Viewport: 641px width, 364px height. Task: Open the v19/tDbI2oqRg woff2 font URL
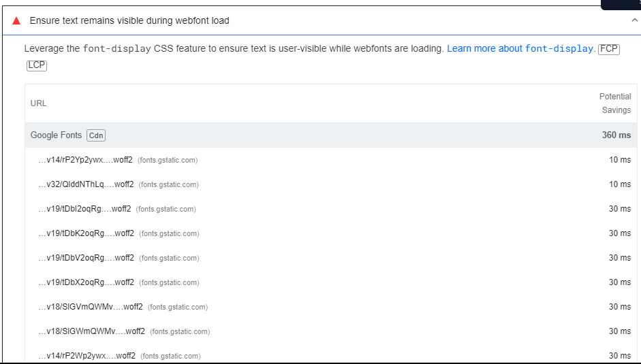84,209
